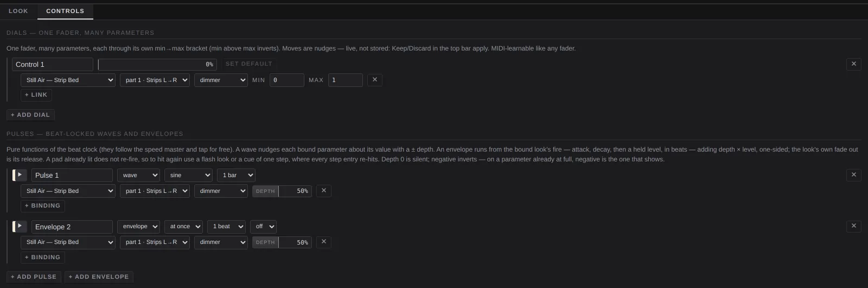Image resolution: width=868 pixels, height=288 pixels.
Task: Open the at once attack dropdown
Action: coord(183,226)
